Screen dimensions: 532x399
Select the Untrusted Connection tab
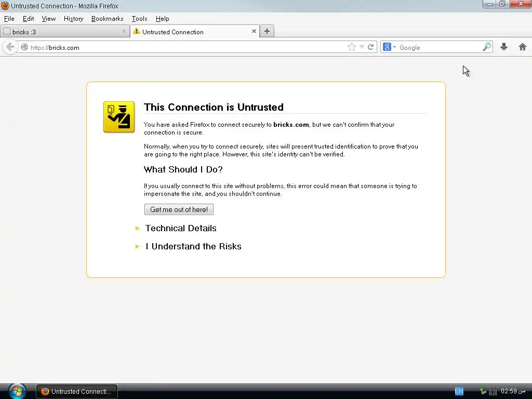pos(195,32)
